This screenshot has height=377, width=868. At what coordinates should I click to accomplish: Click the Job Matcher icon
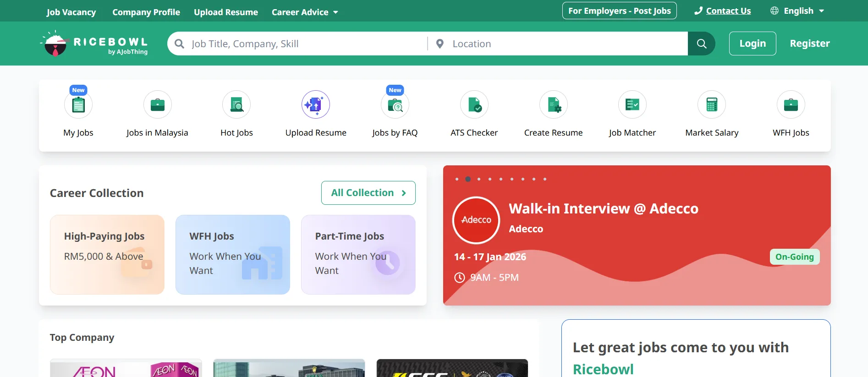pyautogui.click(x=632, y=105)
